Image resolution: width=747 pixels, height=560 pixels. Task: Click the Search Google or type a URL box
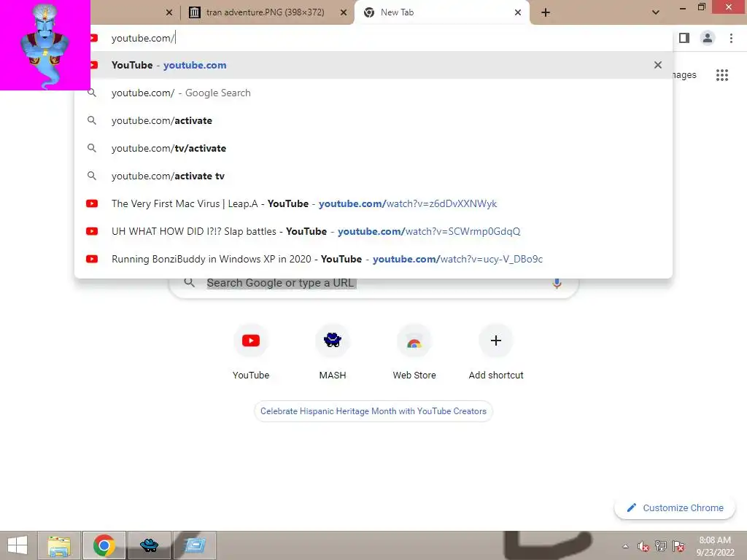(x=373, y=283)
